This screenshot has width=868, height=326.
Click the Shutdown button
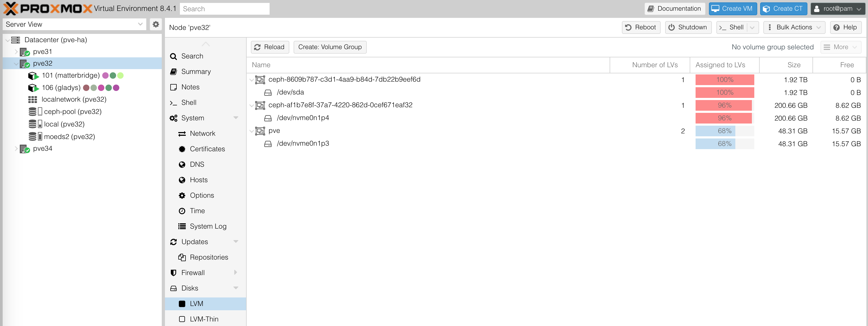[x=688, y=27]
